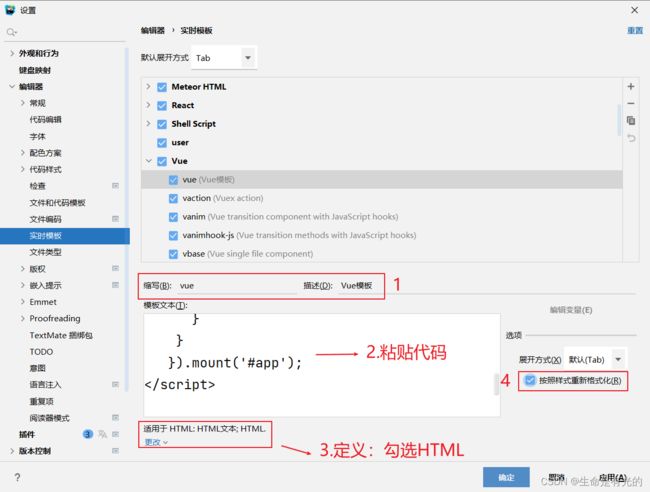This screenshot has height=492, width=650.
Task: Uncheck the React template group
Action: pos(162,106)
